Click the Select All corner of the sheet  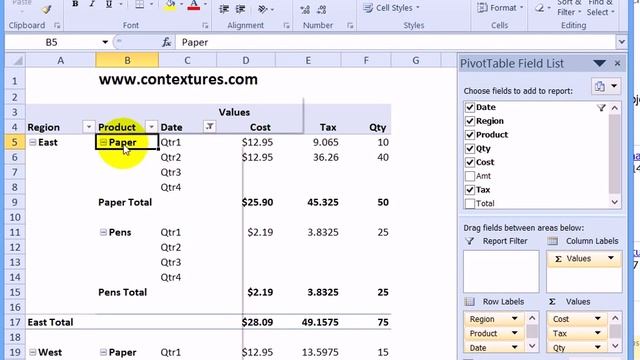[x=16, y=60]
